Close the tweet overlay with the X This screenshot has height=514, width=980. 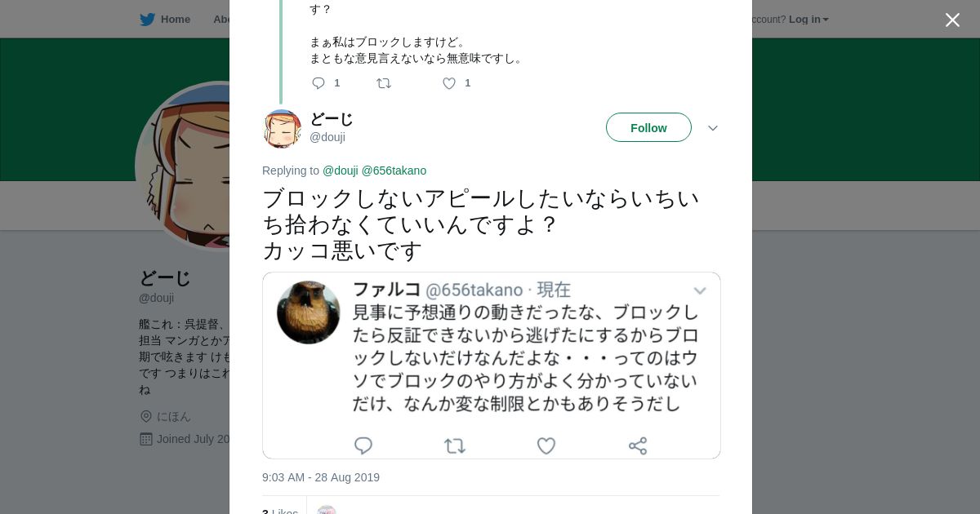point(952,20)
